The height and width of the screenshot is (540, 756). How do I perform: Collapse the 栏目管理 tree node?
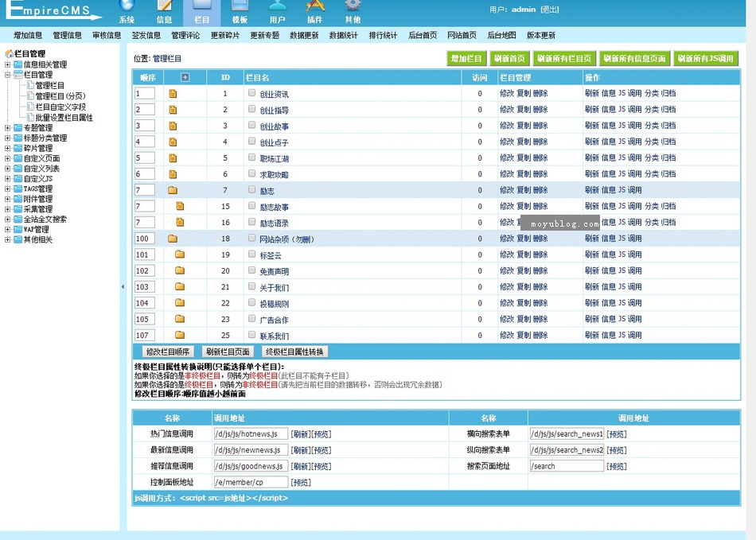tap(7, 75)
